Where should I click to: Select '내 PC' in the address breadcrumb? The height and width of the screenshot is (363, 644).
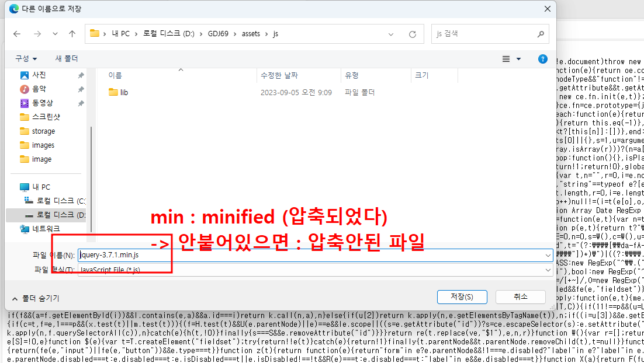click(121, 34)
